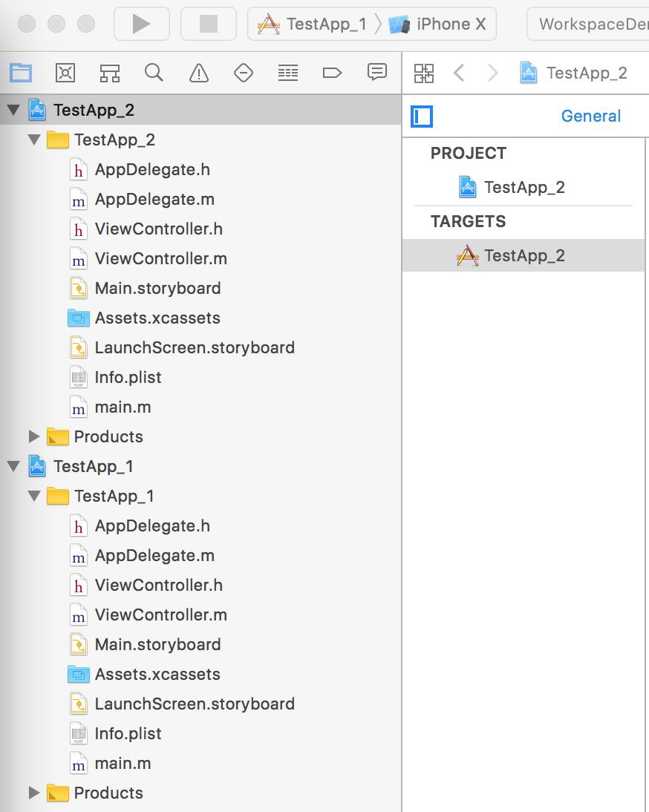Open AppDelegate.h in TestApp_2

(200, 169)
